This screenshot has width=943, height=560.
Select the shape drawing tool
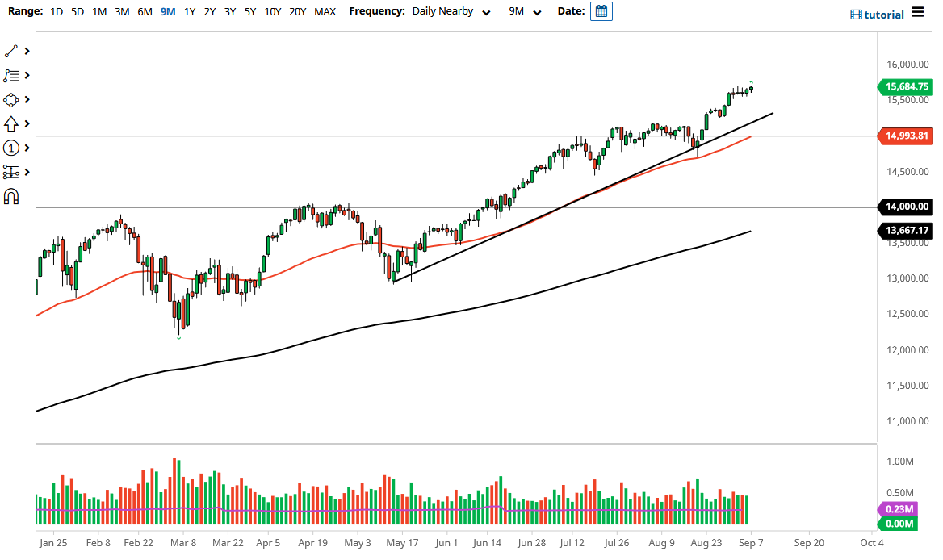pyautogui.click(x=11, y=99)
